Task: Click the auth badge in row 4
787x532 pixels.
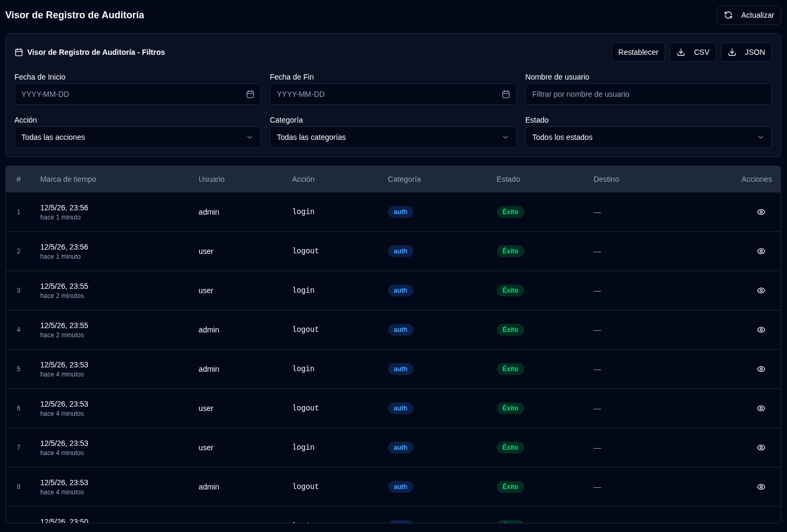Action: (x=400, y=330)
